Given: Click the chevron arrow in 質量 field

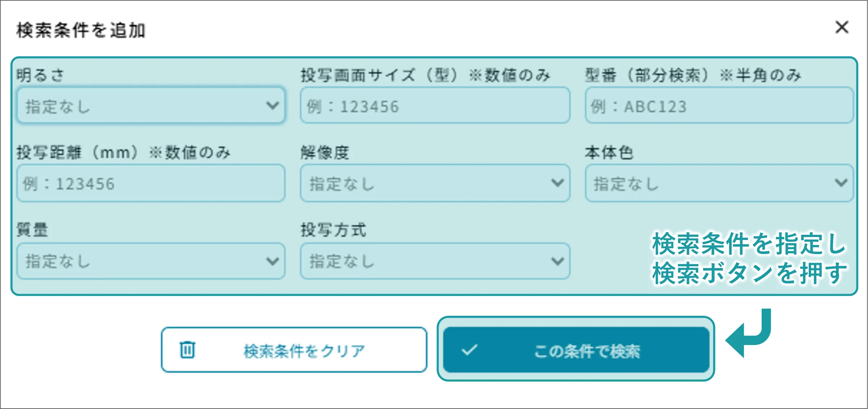Looking at the screenshot, I should coord(272,261).
